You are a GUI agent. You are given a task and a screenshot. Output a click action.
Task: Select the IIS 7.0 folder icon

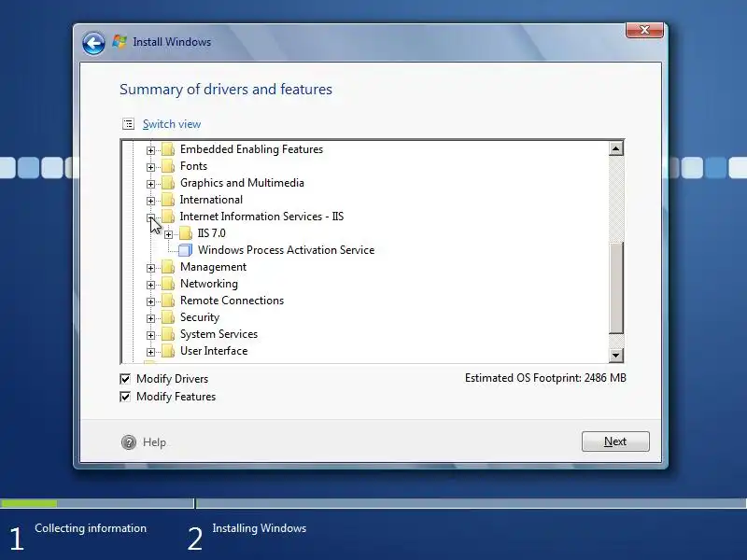[186, 233]
